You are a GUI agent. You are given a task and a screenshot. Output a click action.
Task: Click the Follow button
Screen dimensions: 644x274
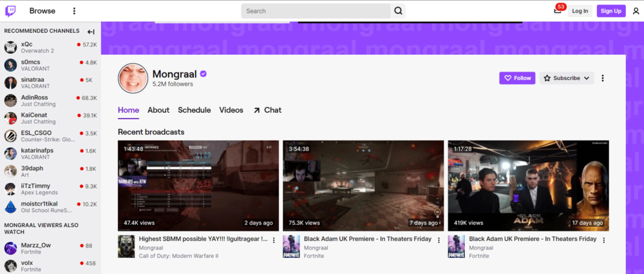[518, 78]
